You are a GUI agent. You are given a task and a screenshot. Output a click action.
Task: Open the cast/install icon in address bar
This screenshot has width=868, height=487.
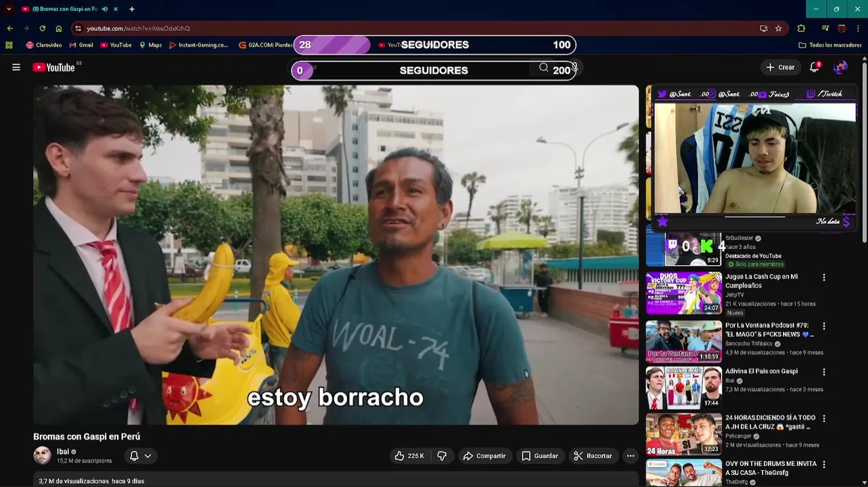pos(763,28)
